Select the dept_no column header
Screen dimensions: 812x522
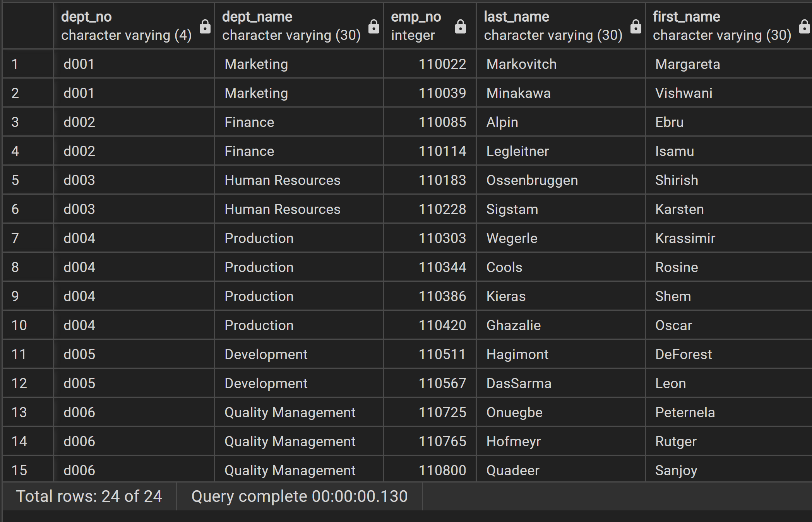tap(134, 26)
